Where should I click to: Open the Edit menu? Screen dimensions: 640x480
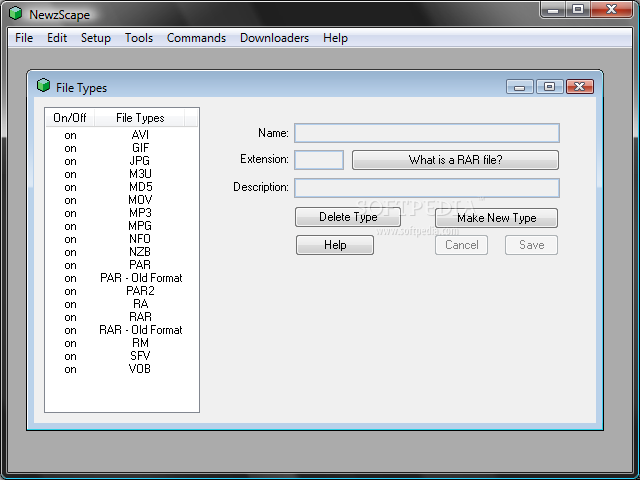click(x=57, y=38)
